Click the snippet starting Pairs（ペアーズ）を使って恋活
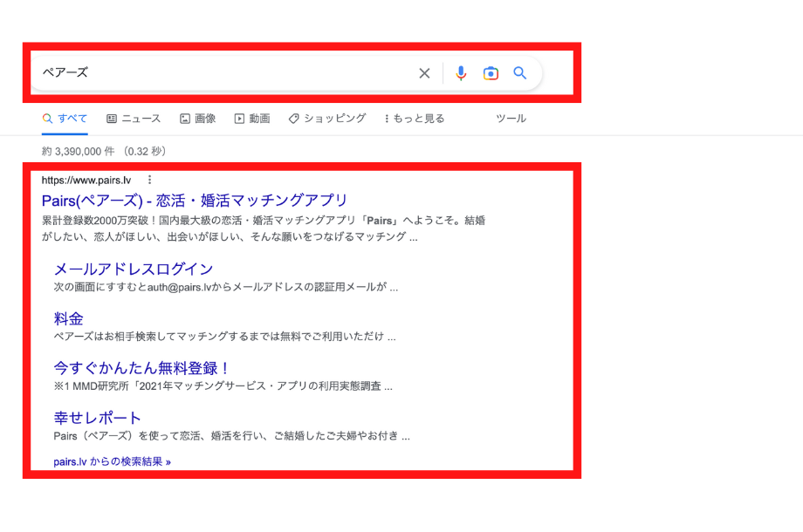The width and height of the screenshot is (803, 532). [231, 436]
